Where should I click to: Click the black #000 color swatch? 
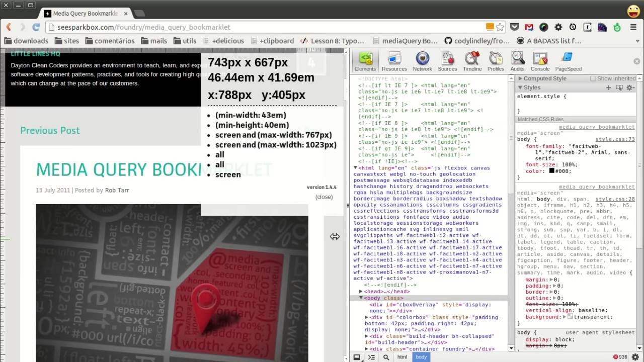[551, 171]
